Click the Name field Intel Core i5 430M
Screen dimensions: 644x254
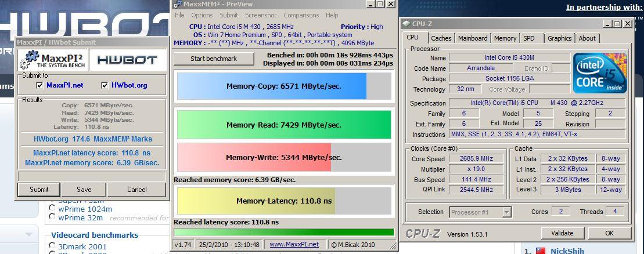tap(509, 57)
